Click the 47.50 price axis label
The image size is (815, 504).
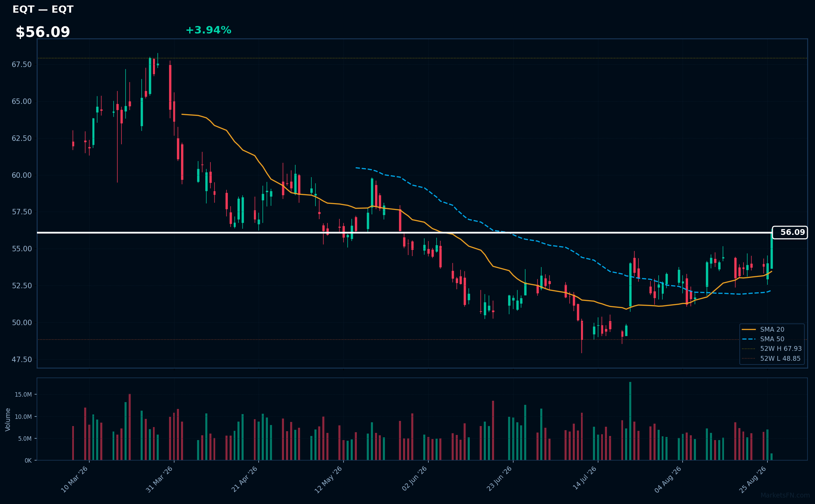click(x=22, y=360)
